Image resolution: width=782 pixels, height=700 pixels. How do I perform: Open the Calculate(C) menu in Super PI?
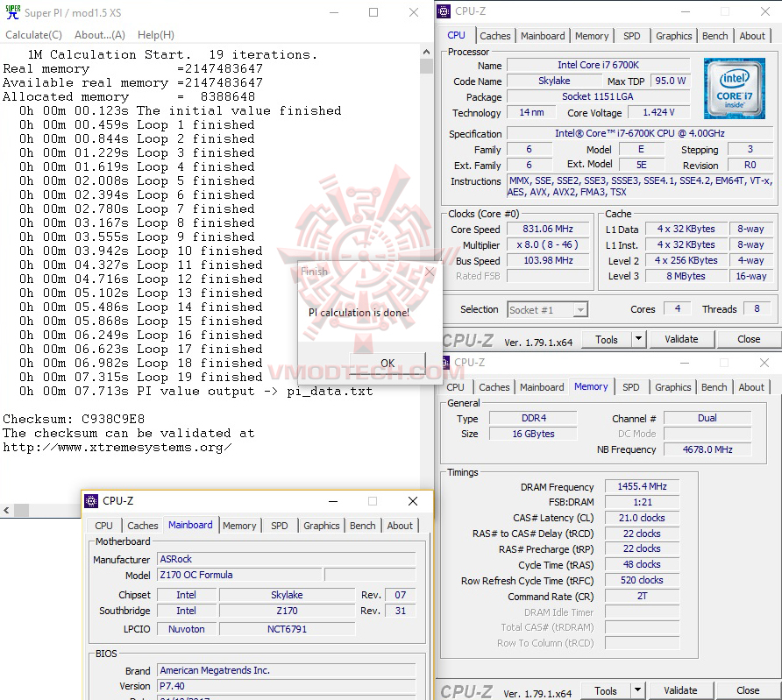(34, 35)
